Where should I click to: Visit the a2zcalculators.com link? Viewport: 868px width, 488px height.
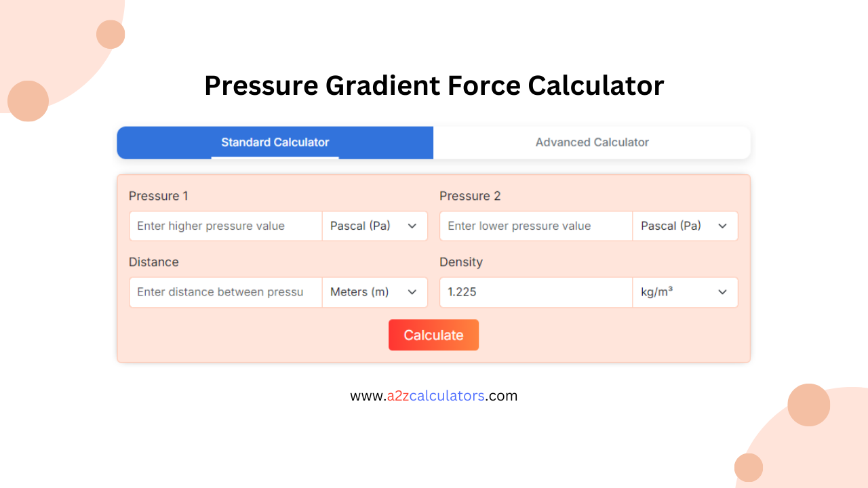point(433,396)
